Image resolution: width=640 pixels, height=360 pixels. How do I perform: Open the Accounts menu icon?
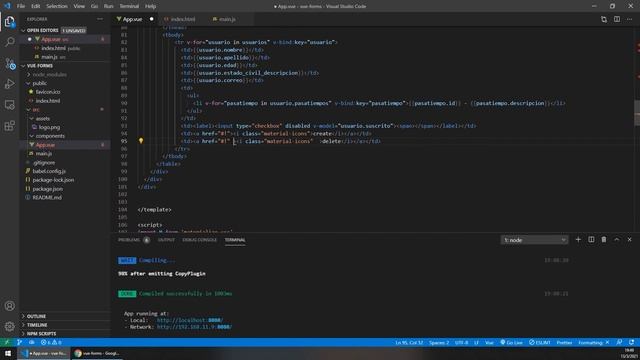(9, 306)
